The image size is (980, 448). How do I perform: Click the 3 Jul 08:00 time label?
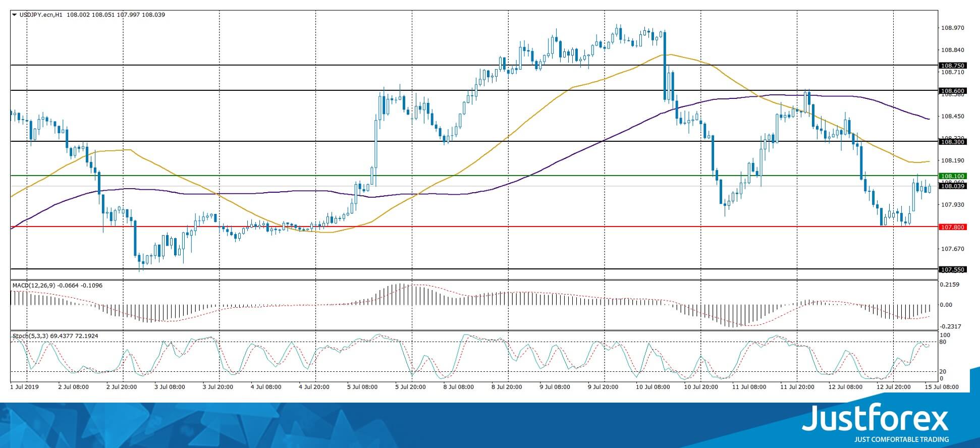pos(170,387)
